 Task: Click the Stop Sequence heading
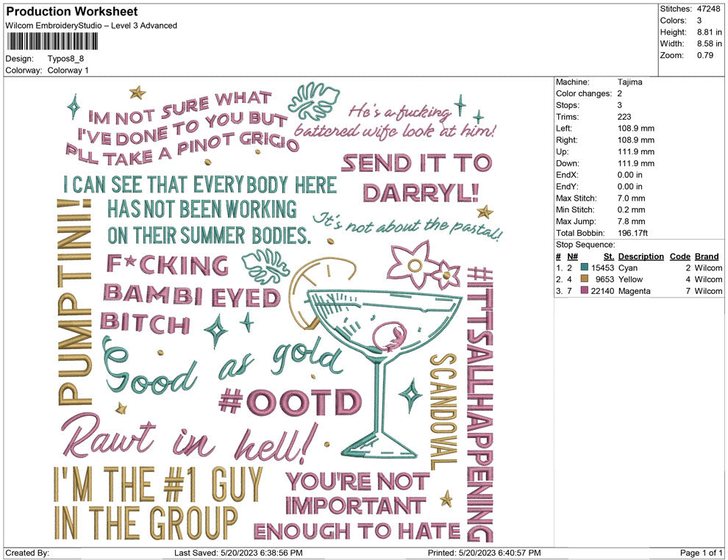(x=585, y=245)
